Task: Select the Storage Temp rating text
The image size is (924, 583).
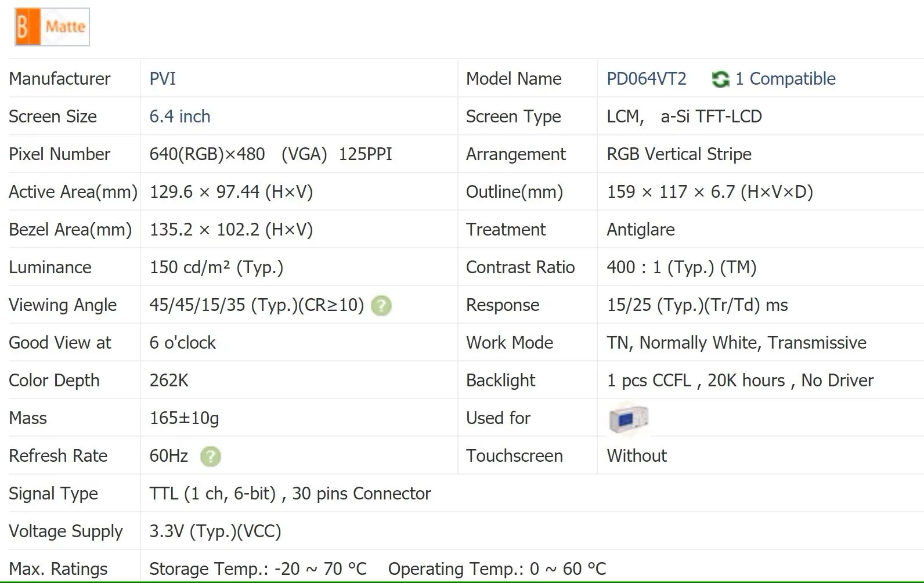Action: point(258,569)
